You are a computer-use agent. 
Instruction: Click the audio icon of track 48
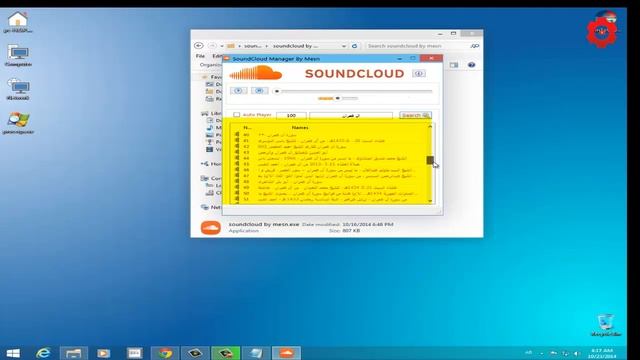(x=237, y=182)
